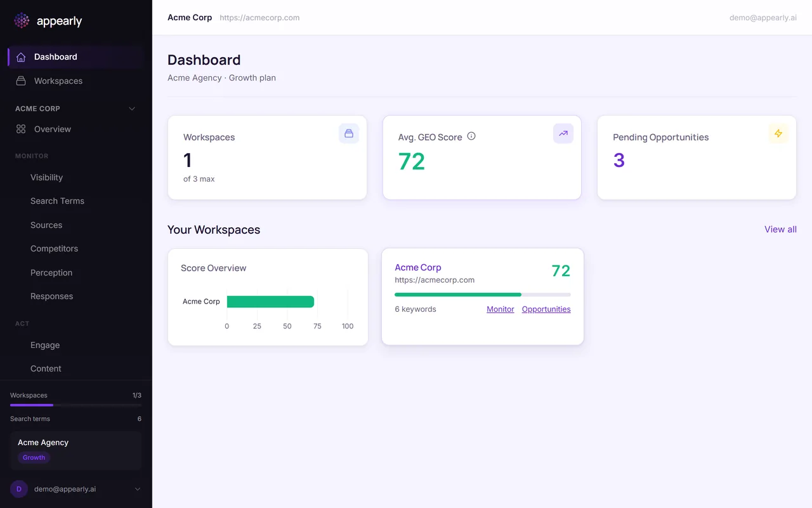Open the Opportunities link on Acme Corp card
Viewport: 812px width, 508px height.
pyautogui.click(x=546, y=309)
